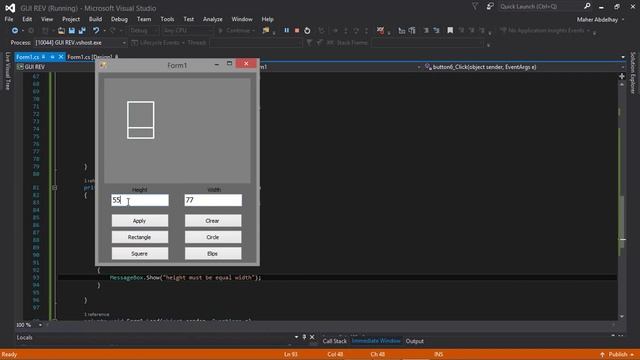Click the Quick Launch search magnifier icon
Screen dimensions: 640x360
pos(587,7)
